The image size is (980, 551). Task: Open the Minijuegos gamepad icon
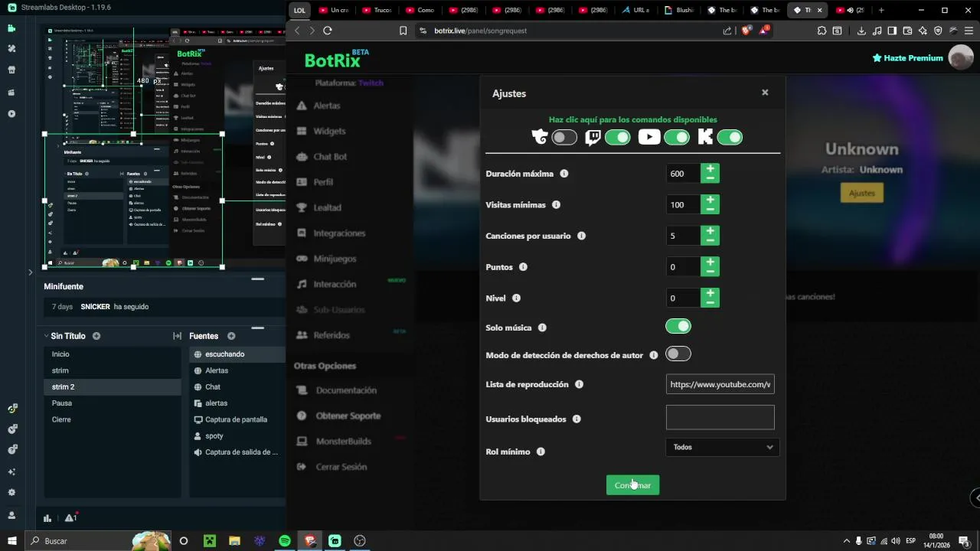pyautogui.click(x=302, y=259)
